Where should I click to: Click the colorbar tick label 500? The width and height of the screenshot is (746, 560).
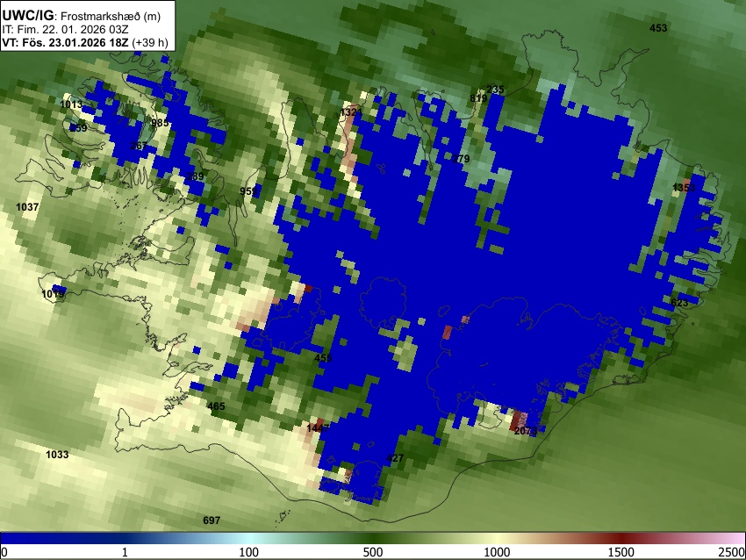[373, 552]
